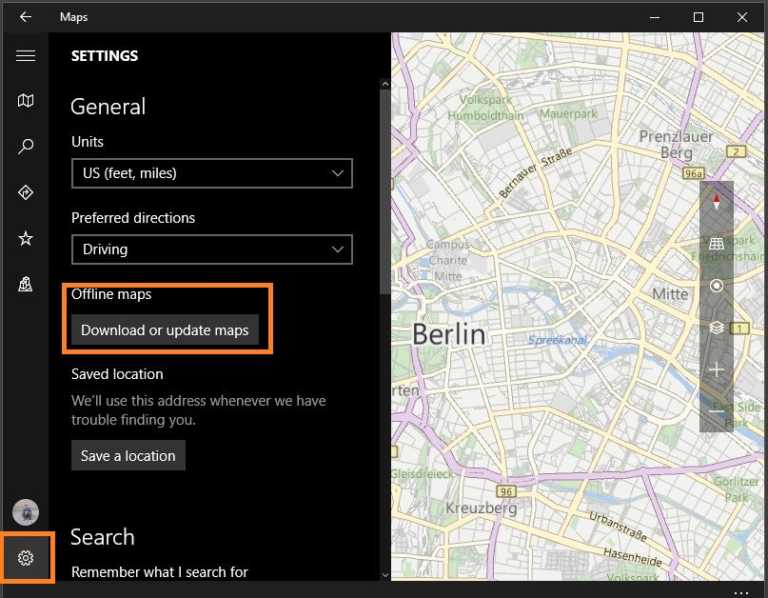Click the settings panel scrollbar thumb
Image resolution: width=768 pixels, height=598 pixels.
(x=385, y=192)
